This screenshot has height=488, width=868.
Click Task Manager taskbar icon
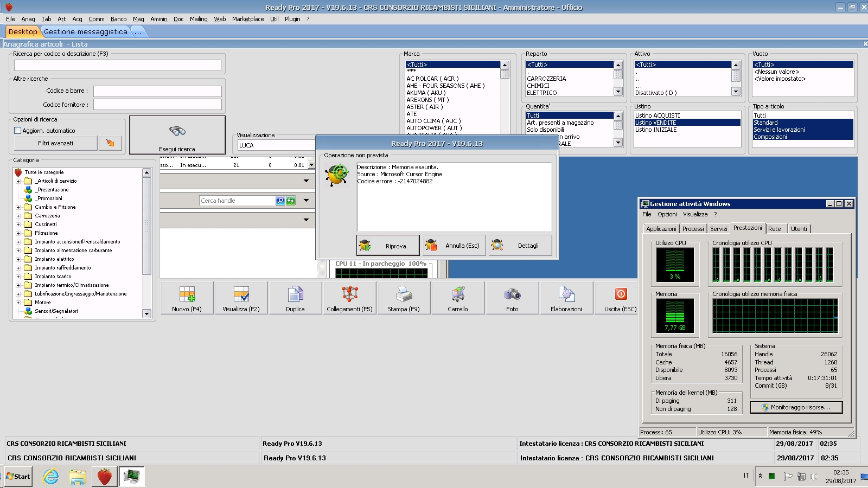click(131, 477)
